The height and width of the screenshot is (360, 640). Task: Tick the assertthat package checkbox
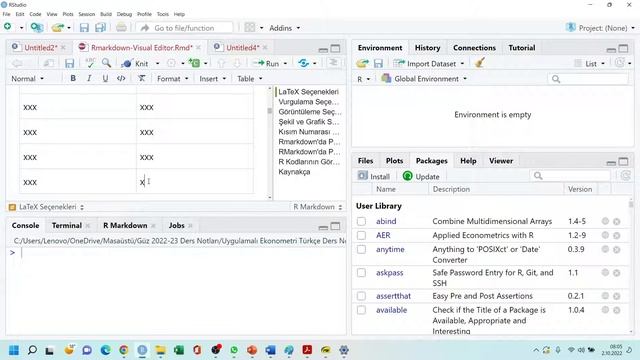tap(361, 296)
